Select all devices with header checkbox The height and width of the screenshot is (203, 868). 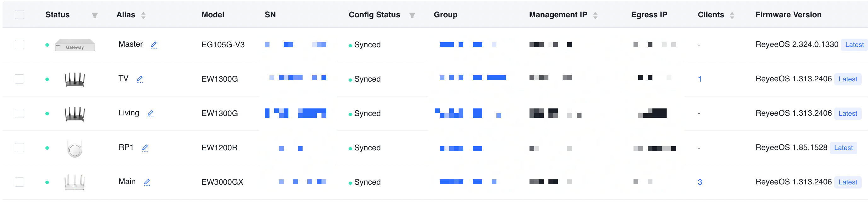pos(20,14)
